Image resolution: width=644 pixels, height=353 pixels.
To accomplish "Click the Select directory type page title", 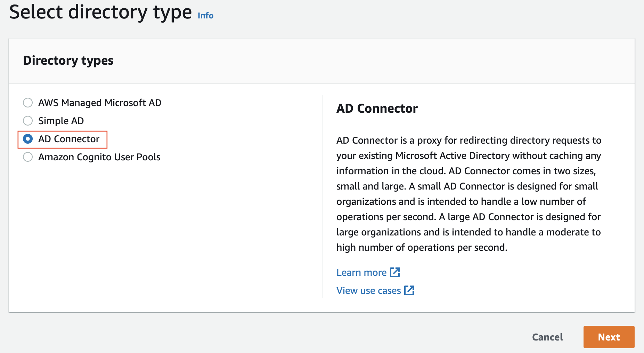I will coord(100,12).
